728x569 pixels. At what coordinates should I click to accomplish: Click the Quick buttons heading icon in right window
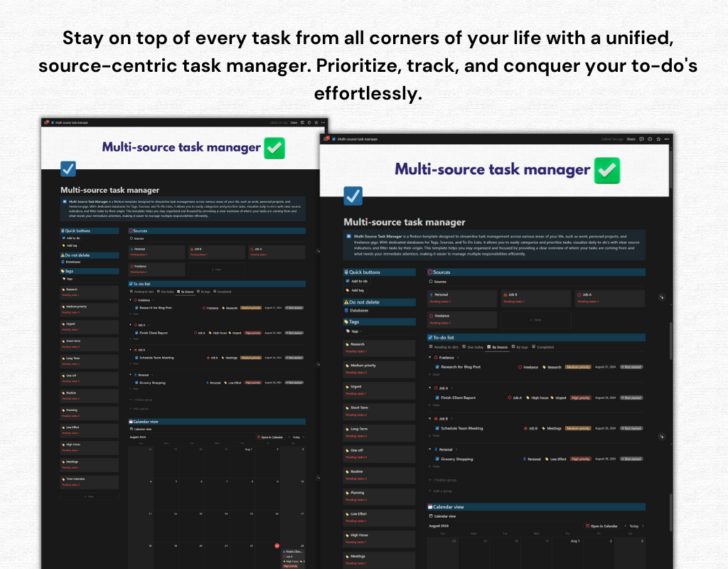coord(346,272)
